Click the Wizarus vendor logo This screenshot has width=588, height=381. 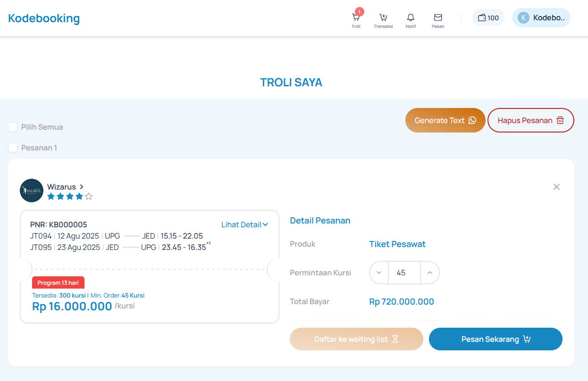32,190
